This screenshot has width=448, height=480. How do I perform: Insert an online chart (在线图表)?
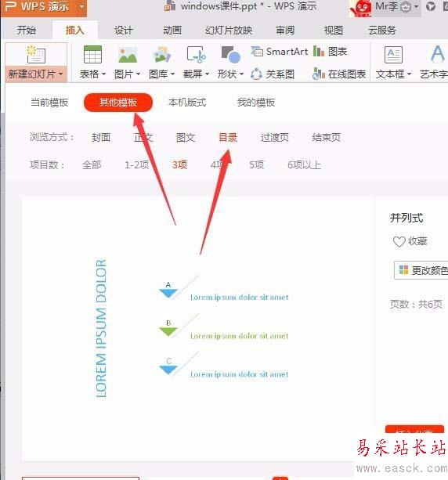339,74
